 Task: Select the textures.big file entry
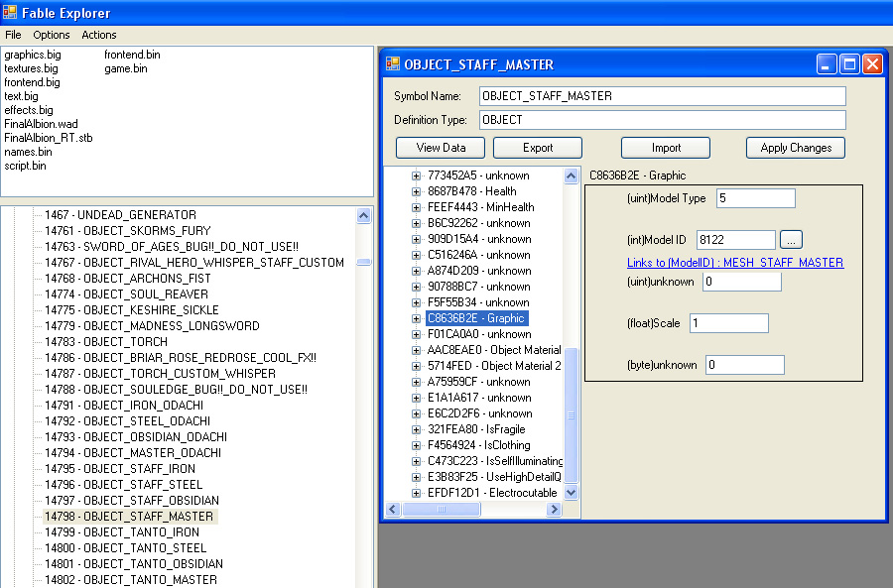[x=31, y=68]
